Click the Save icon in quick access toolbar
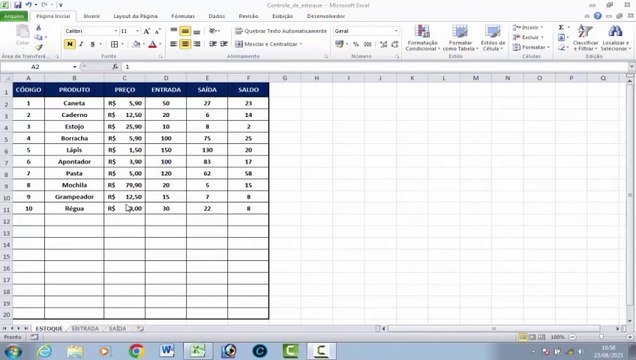 17,5
